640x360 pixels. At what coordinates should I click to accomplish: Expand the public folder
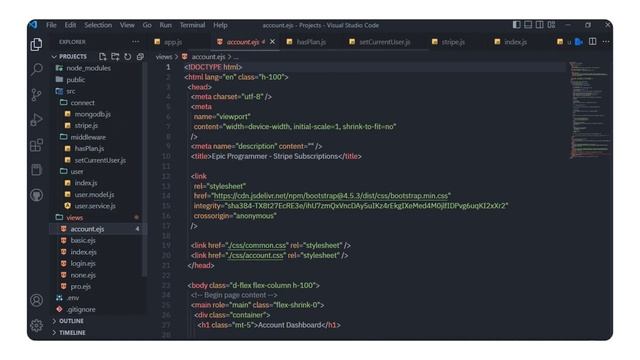(x=71, y=80)
